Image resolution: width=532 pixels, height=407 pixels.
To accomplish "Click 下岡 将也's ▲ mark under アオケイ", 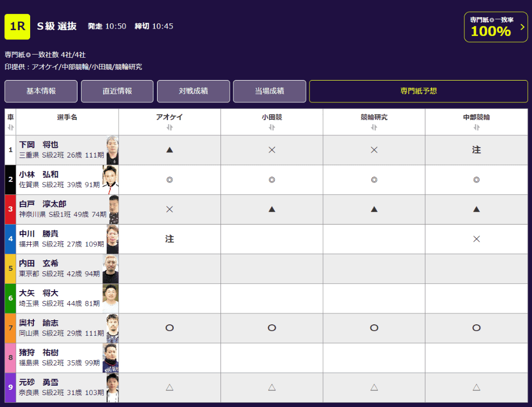I will coord(170,150).
